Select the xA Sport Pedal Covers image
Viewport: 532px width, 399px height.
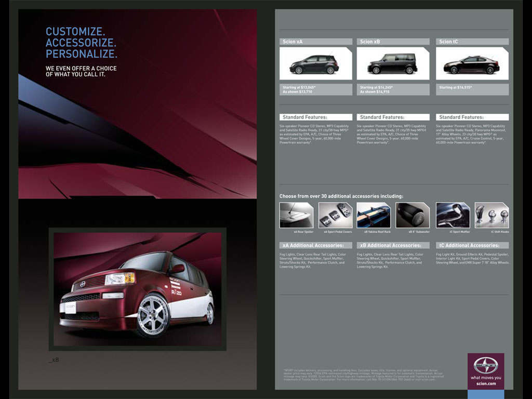[x=335, y=215]
